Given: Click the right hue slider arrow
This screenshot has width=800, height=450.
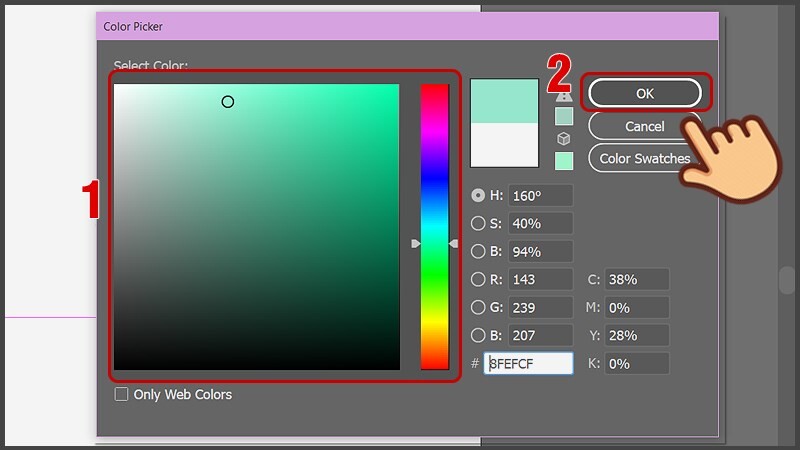Looking at the screenshot, I should [x=454, y=244].
